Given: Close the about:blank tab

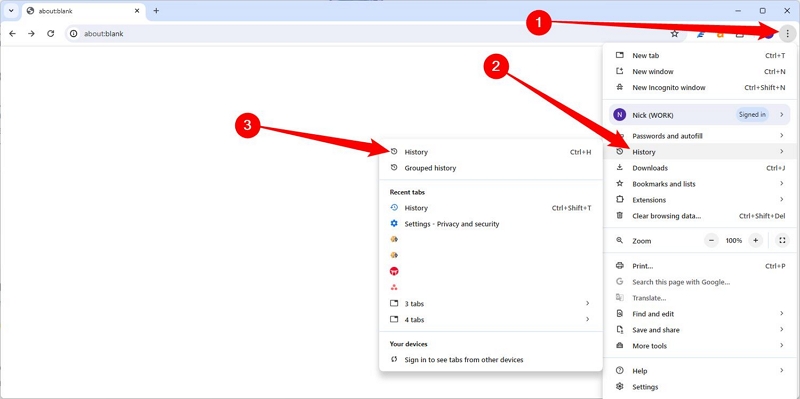Looking at the screenshot, I should click(137, 11).
